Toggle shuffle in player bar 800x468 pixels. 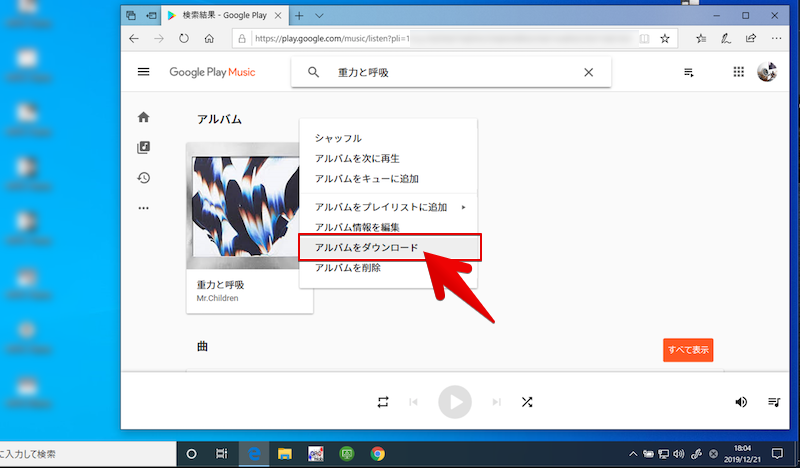pos(526,402)
